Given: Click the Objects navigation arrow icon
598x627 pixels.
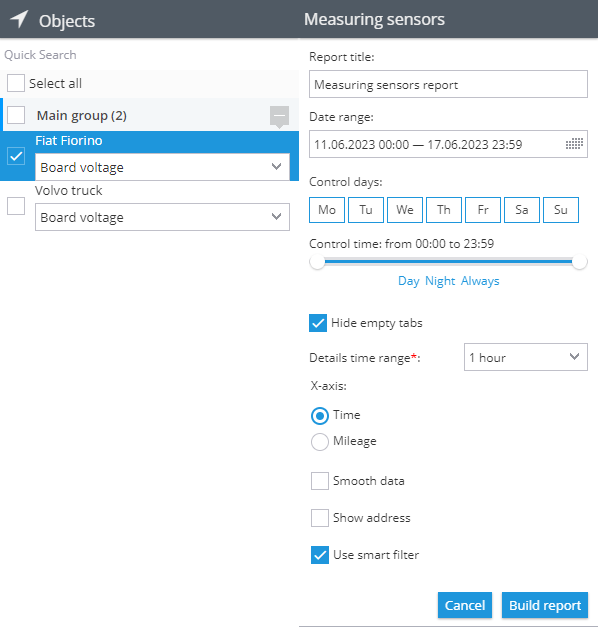Looking at the screenshot, I should click(x=19, y=19).
